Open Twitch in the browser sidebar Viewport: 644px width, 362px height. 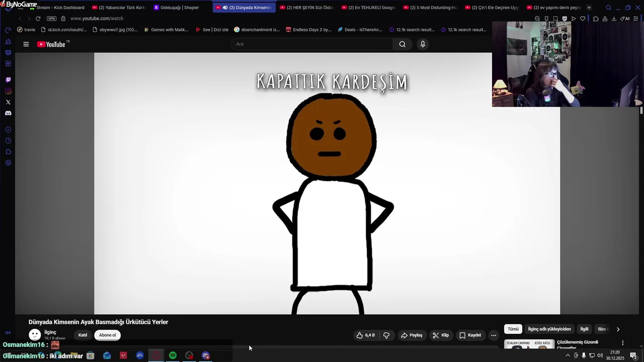point(8,80)
